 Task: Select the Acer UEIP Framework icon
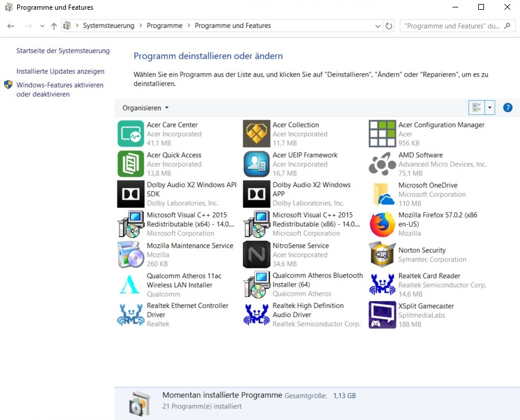click(x=256, y=164)
